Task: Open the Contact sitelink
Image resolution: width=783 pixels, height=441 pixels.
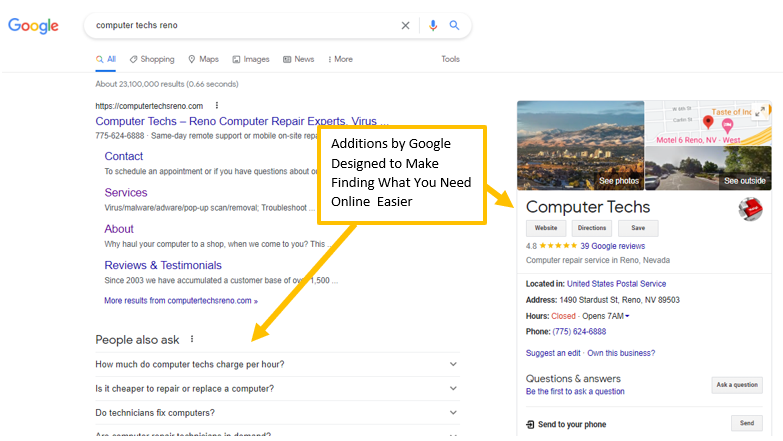Action: (124, 156)
